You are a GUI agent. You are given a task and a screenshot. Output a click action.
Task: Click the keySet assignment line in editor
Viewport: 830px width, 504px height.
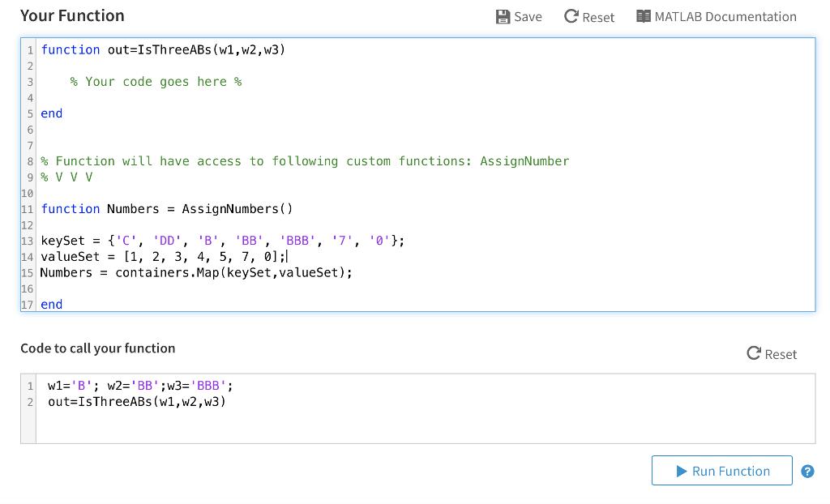click(221, 241)
